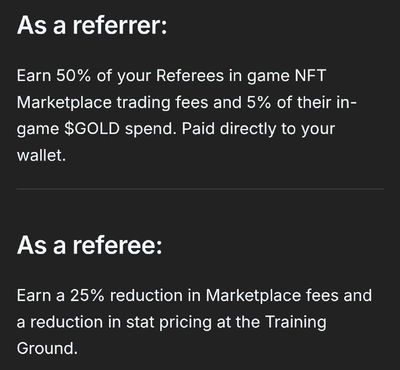Click the horizontal divider between sections
400x370 pixels.
[200, 189]
